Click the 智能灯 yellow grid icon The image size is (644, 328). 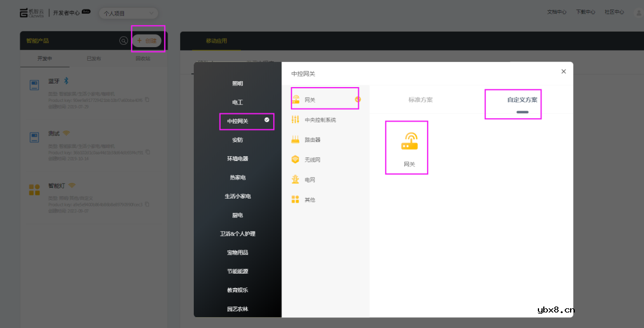tap(35, 190)
